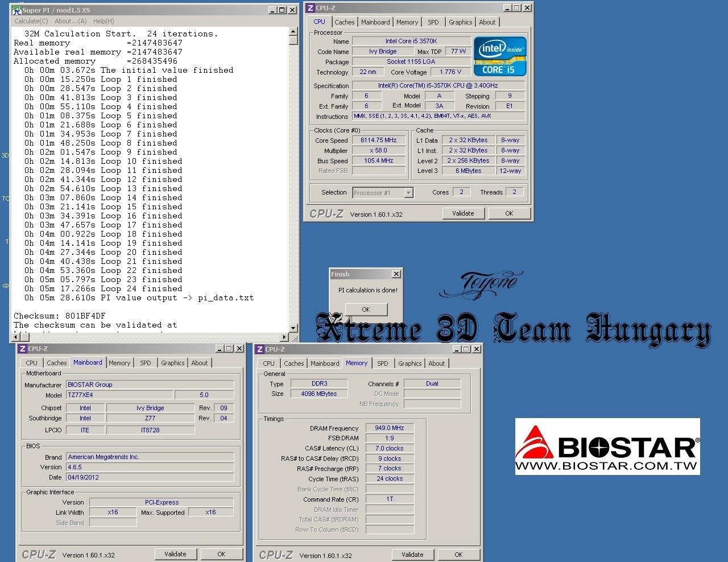
Task: Click the Checksum: 801BF4DF line in Super PI
Action: click(60, 316)
